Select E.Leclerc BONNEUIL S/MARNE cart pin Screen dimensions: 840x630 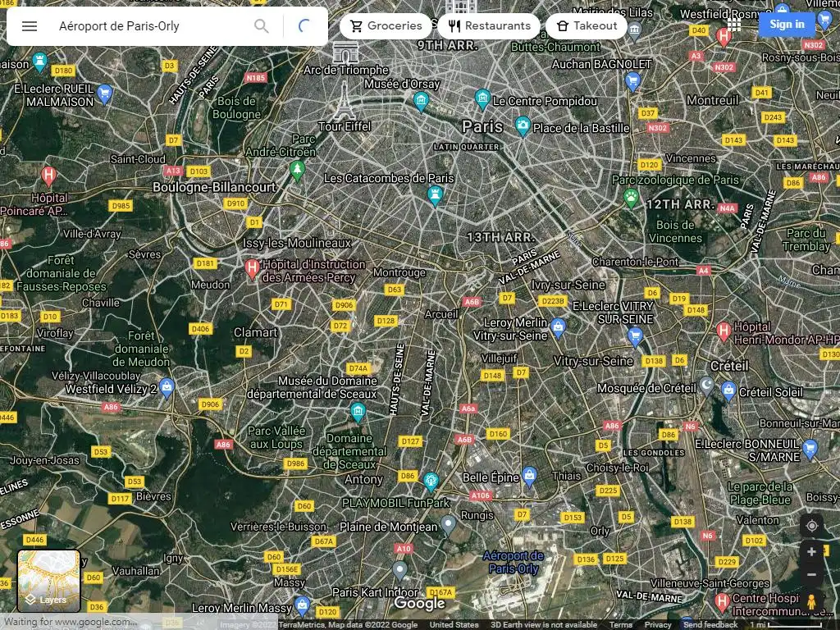pyautogui.click(x=810, y=449)
